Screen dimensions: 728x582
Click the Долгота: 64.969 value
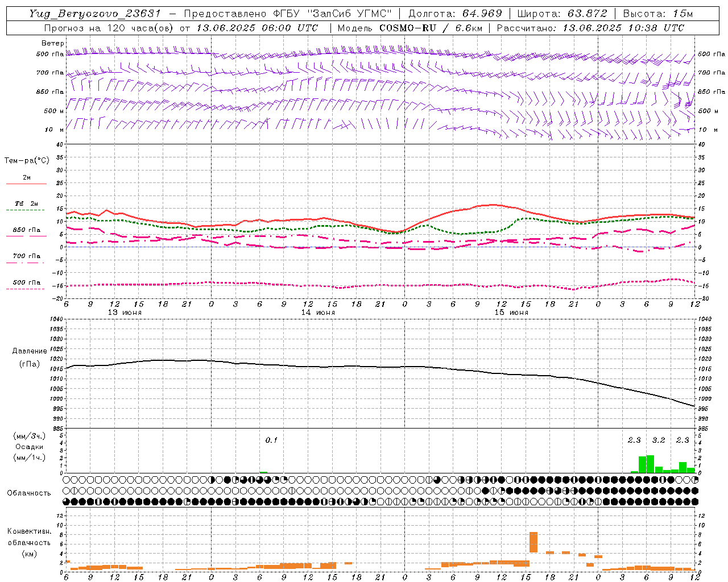(x=455, y=14)
